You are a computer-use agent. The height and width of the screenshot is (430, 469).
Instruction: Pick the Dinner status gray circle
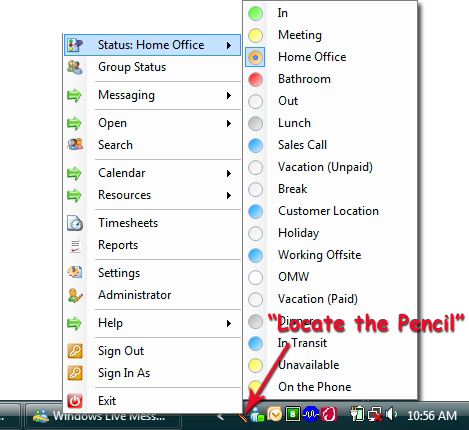point(256,321)
